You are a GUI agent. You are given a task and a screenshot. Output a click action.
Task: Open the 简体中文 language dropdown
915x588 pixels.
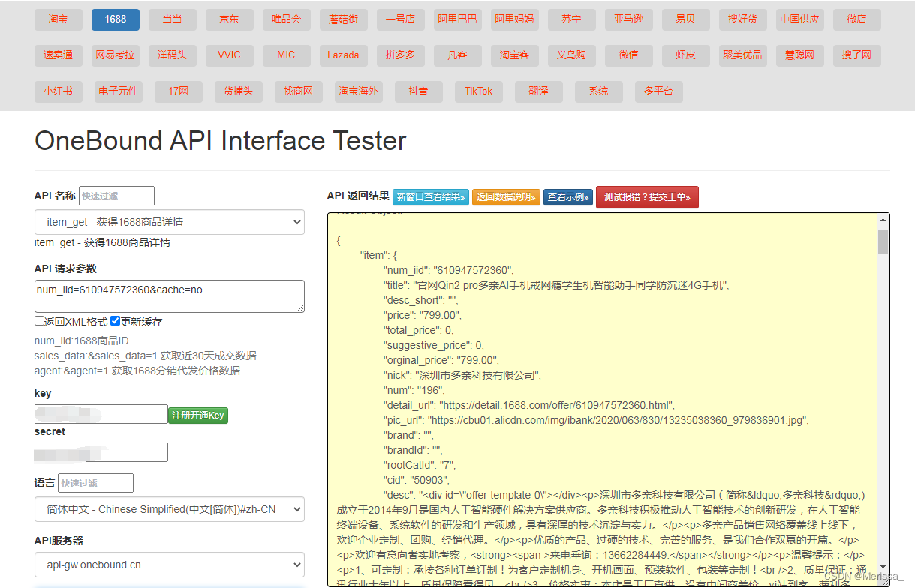(x=170, y=508)
